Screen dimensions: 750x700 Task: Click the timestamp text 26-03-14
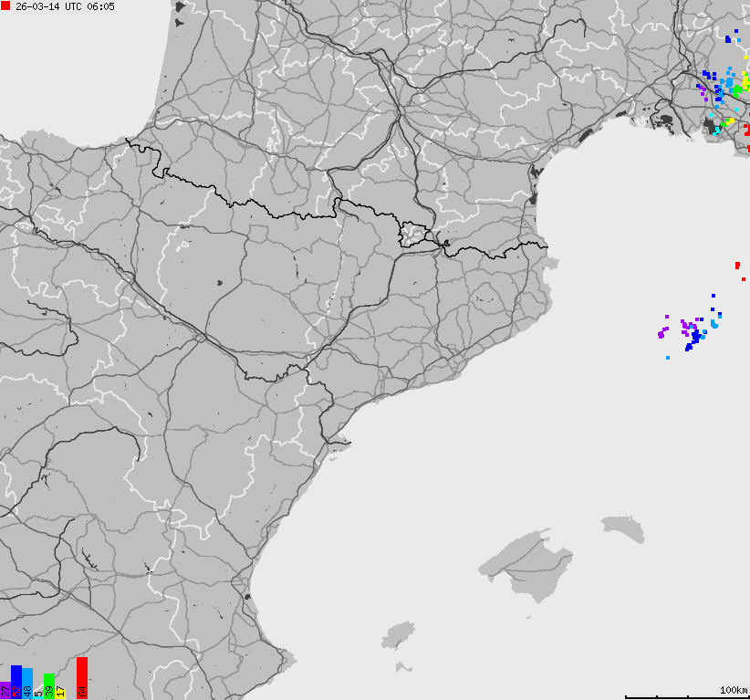tap(36, 7)
